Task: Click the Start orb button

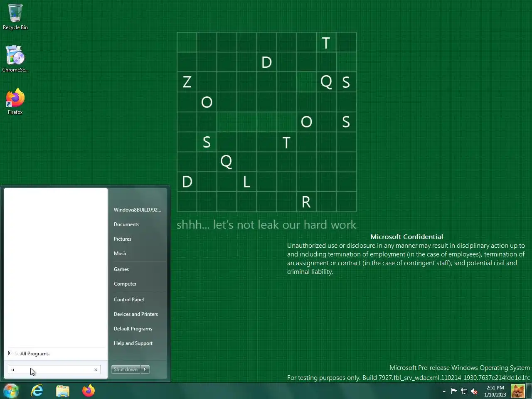Action: click(11, 391)
